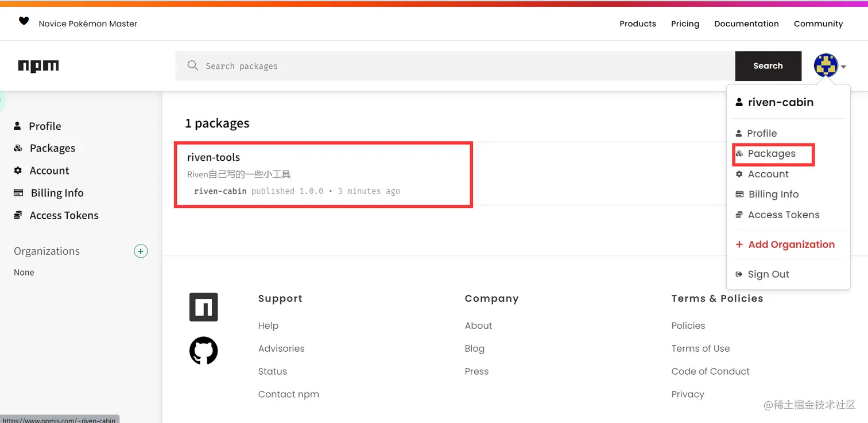Image resolution: width=868 pixels, height=423 pixels.
Task: Focus the Search packages input field
Action: [455, 66]
